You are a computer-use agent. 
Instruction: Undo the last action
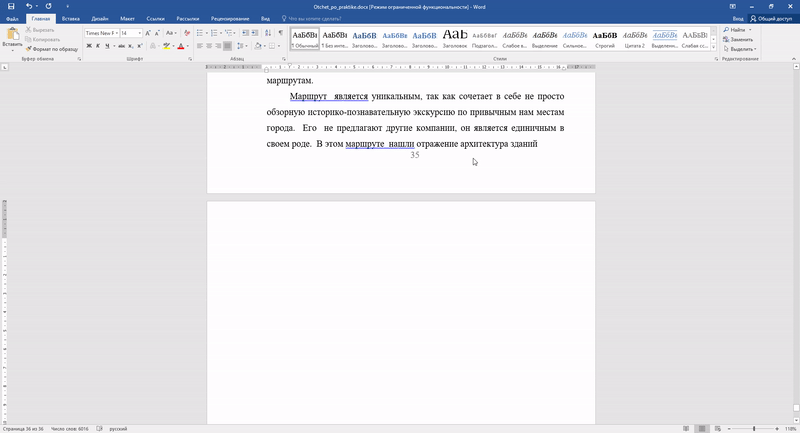tap(29, 6)
